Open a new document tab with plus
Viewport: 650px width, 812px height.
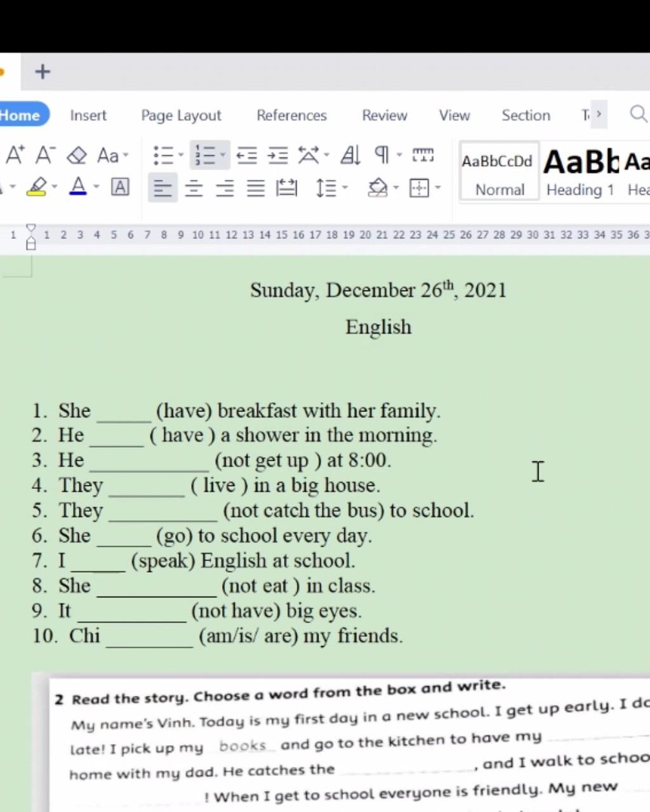[x=43, y=72]
